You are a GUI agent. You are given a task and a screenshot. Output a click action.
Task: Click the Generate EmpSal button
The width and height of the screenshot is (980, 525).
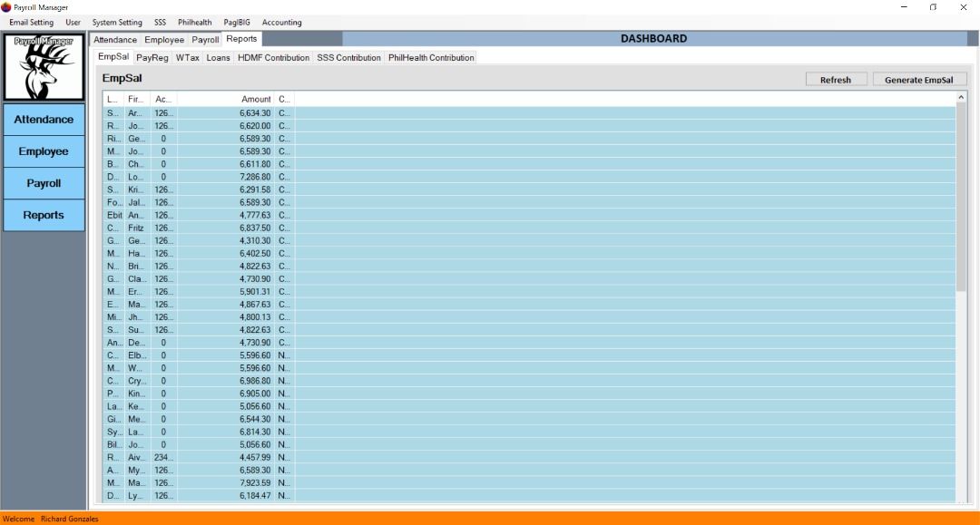tap(919, 79)
